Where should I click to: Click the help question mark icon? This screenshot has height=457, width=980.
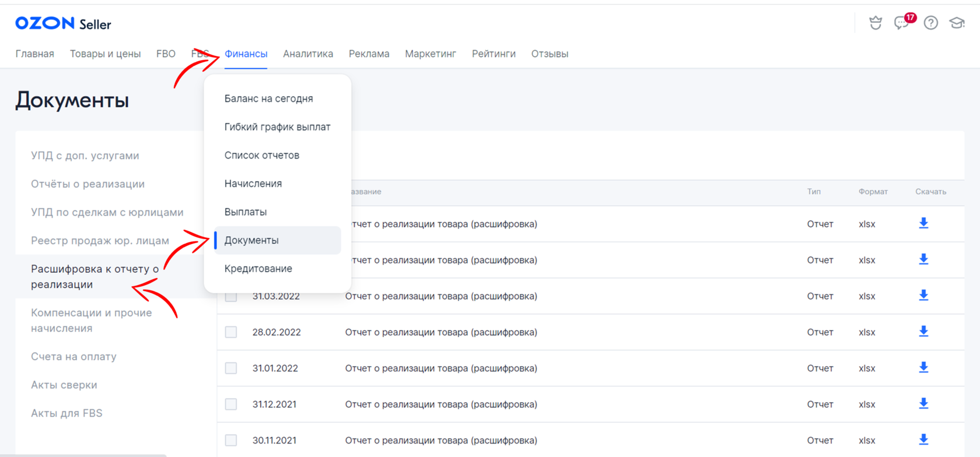pos(931,23)
